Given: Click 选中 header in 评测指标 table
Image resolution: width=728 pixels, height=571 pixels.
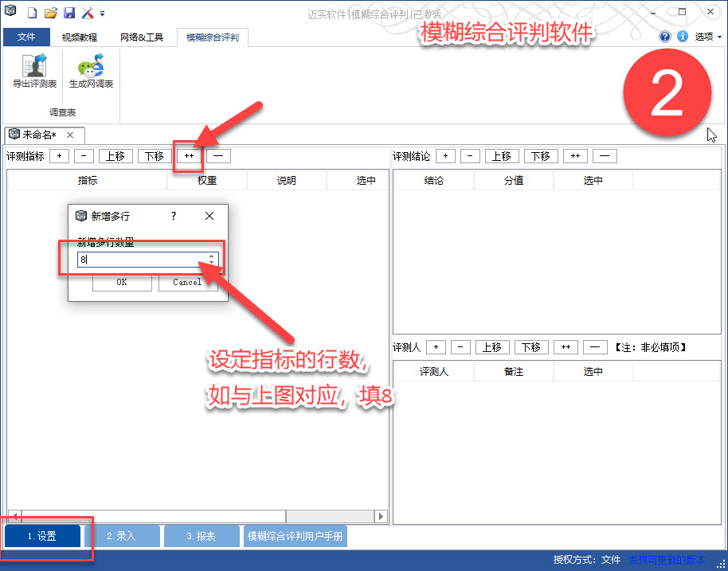Looking at the screenshot, I should (358, 181).
